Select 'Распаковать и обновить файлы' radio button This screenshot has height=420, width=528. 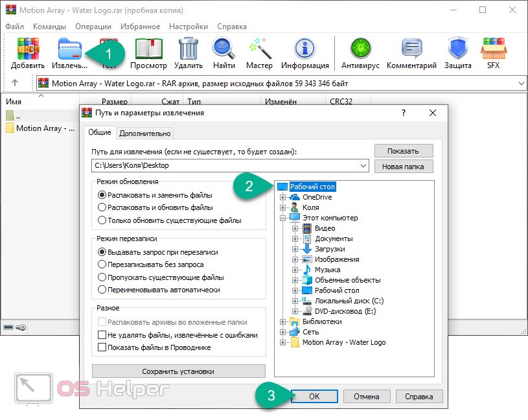tap(102, 207)
